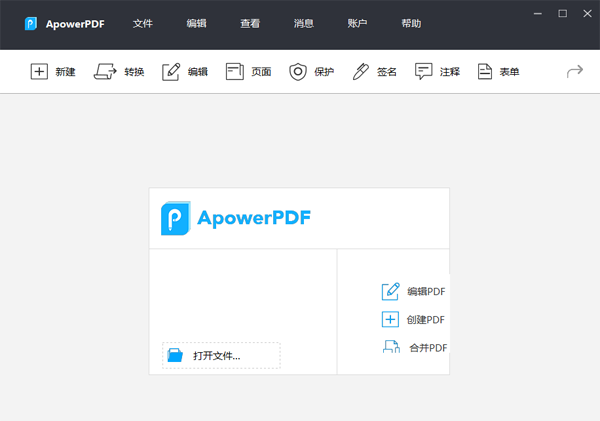Image resolution: width=600 pixels, height=421 pixels.
Task: Select the 保护 (Protect) shield icon
Action: pos(298,72)
